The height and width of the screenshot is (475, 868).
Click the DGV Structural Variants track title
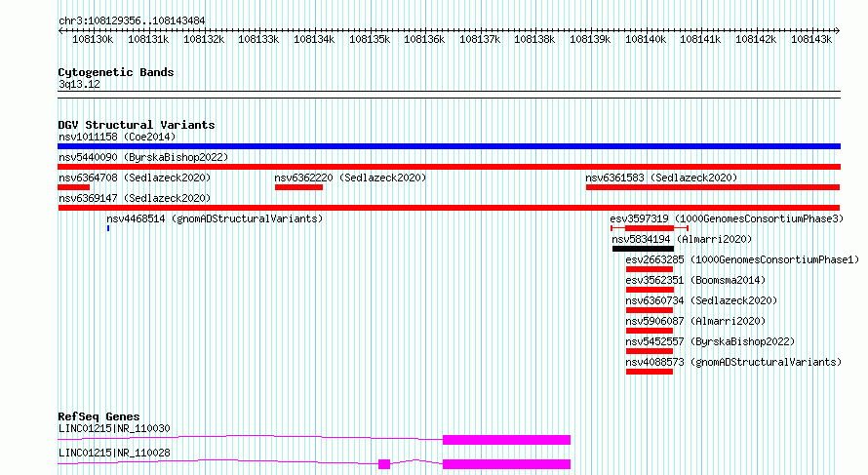pos(137,125)
